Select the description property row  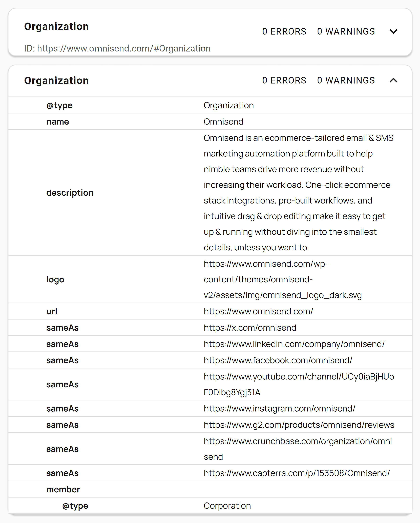point(70,192)
